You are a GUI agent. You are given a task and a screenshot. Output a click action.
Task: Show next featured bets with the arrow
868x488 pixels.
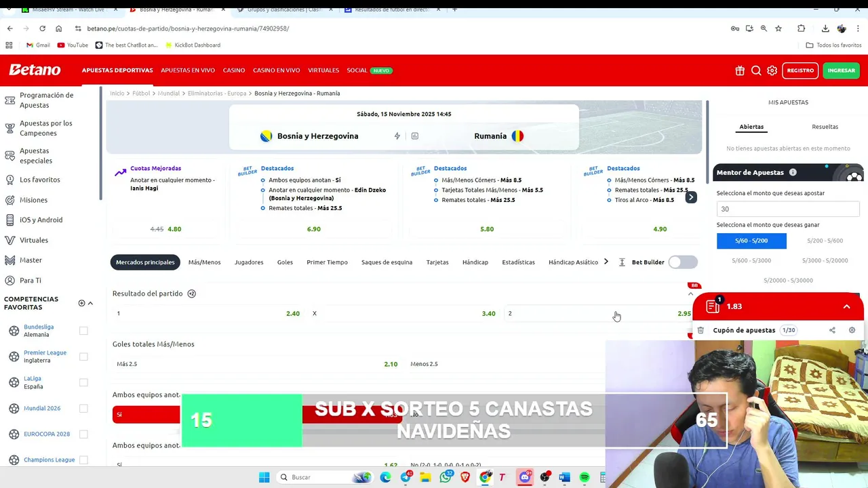pos(690,197)
